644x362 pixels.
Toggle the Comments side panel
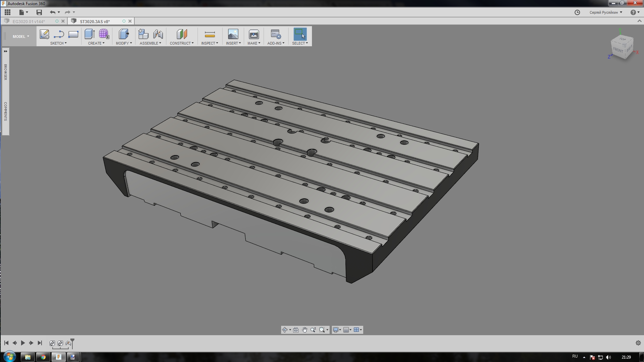[x=5, y=111]
